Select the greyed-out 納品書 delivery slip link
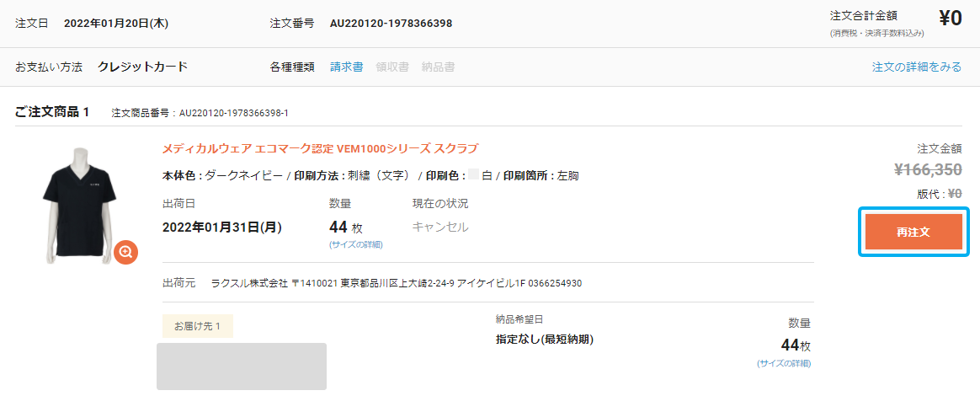This screenshot has height=396, width=980. 438,67
